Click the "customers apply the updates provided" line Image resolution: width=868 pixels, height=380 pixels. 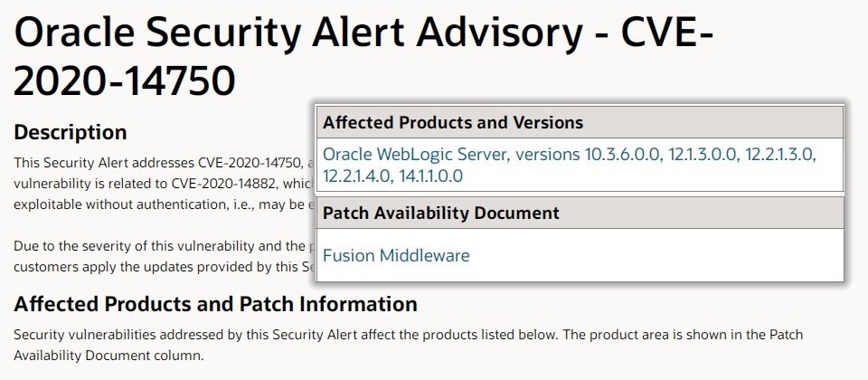[x=165, y=267]
